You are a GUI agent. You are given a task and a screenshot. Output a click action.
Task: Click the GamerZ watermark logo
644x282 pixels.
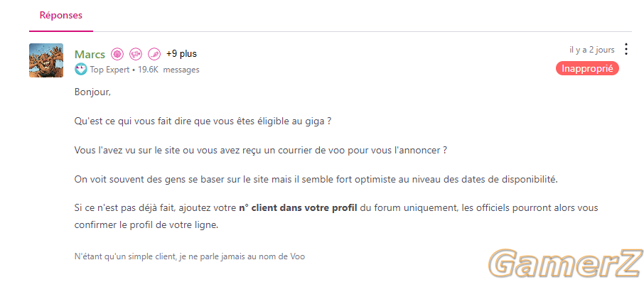(567, 264)
